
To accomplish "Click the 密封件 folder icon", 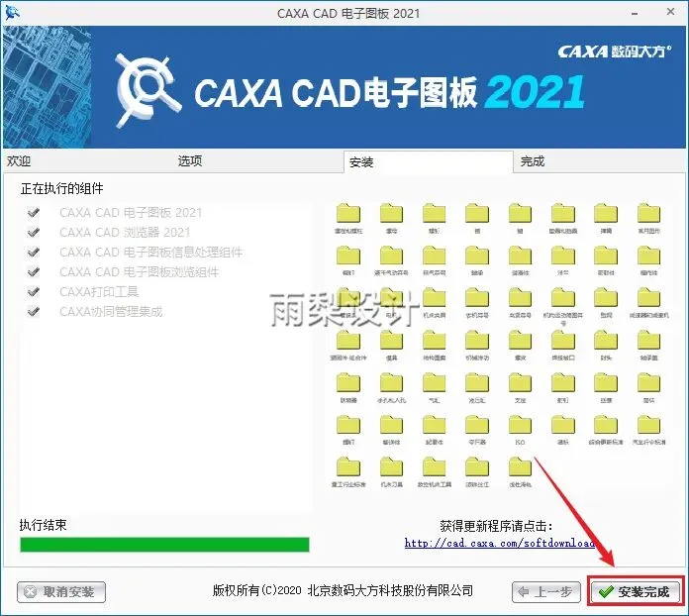I will point(606,257).
